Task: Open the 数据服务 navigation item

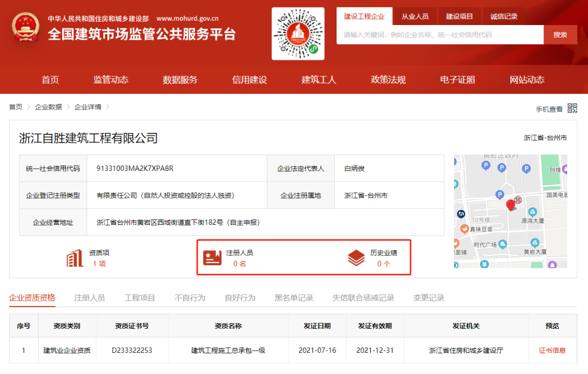Action: click(180, 79)
